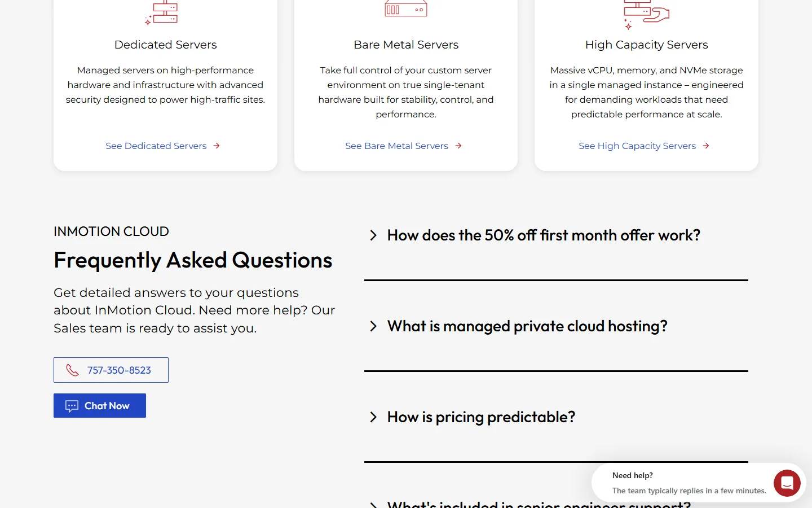Image resolution: width=812 pixels, height=508 pixels.
Task: Click arrow icon after See High Capacity Servers
Action: pos(706,146)
